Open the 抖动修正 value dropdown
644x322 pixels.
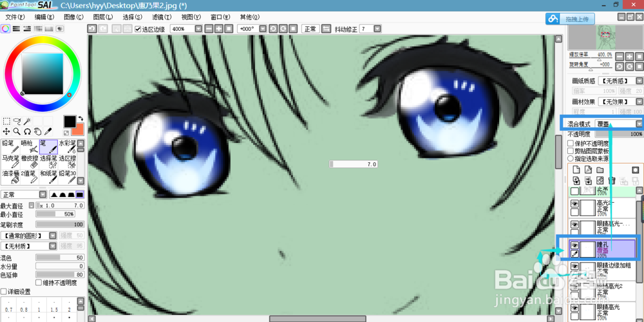point(377,29)
